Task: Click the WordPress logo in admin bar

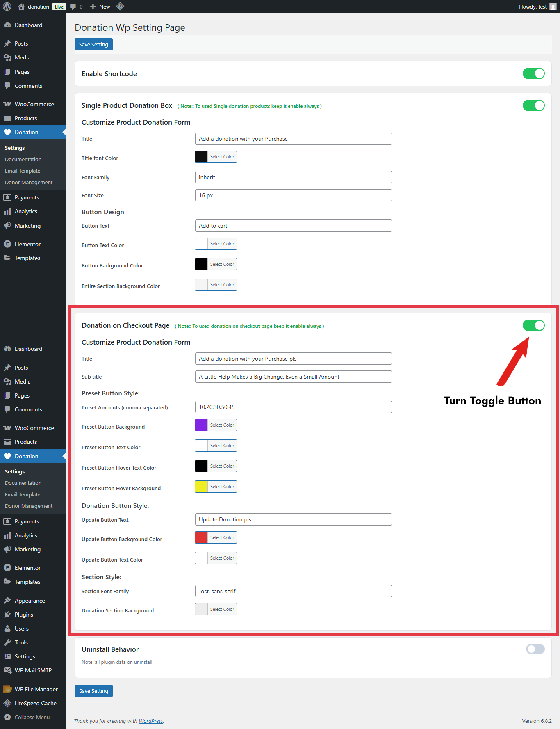Action: pos(7,7)
